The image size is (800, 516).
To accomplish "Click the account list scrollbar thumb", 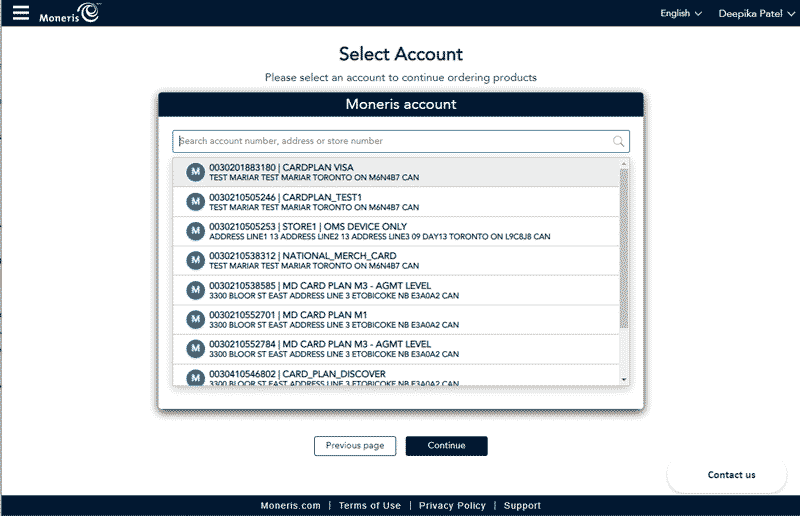I will point(624,248).
